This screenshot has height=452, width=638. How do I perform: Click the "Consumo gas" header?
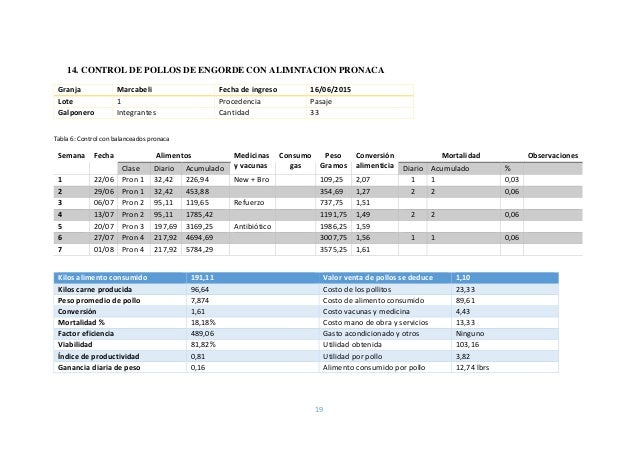[295, 161]
